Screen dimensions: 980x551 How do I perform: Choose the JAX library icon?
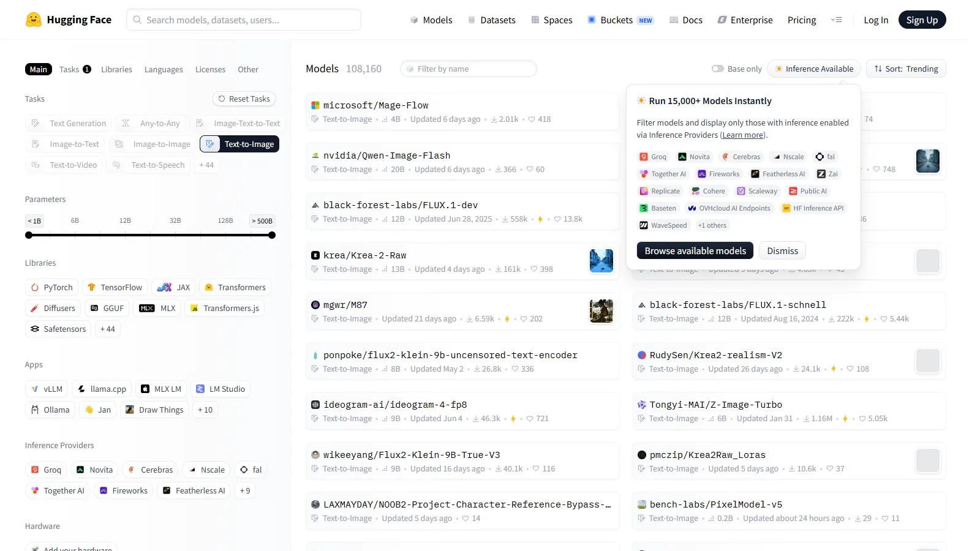(164, 287)
